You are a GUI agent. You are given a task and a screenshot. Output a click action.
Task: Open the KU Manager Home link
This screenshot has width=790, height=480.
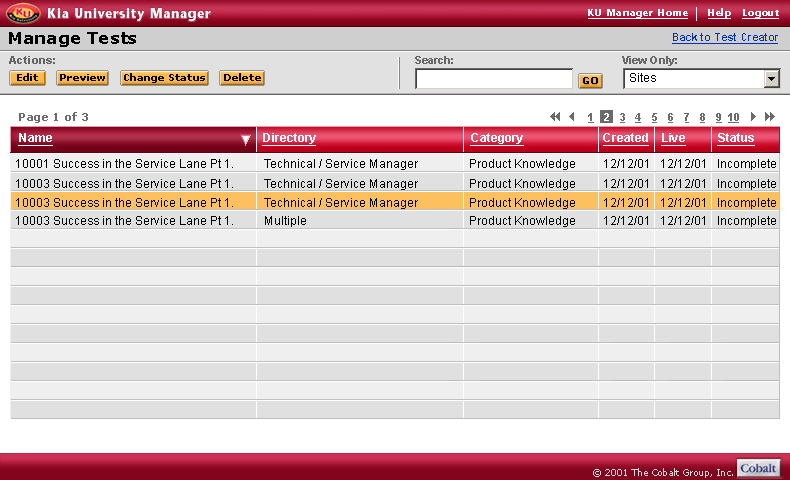point(637,13)
